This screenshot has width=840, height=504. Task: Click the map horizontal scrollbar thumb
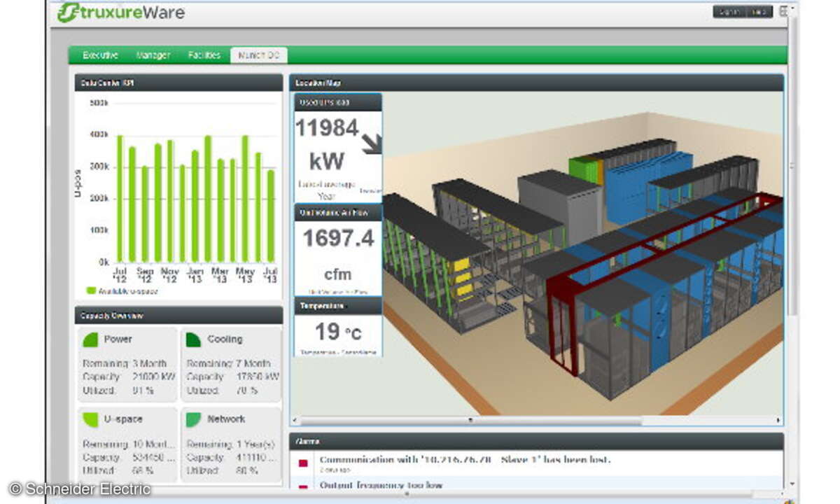coord(470,421)
